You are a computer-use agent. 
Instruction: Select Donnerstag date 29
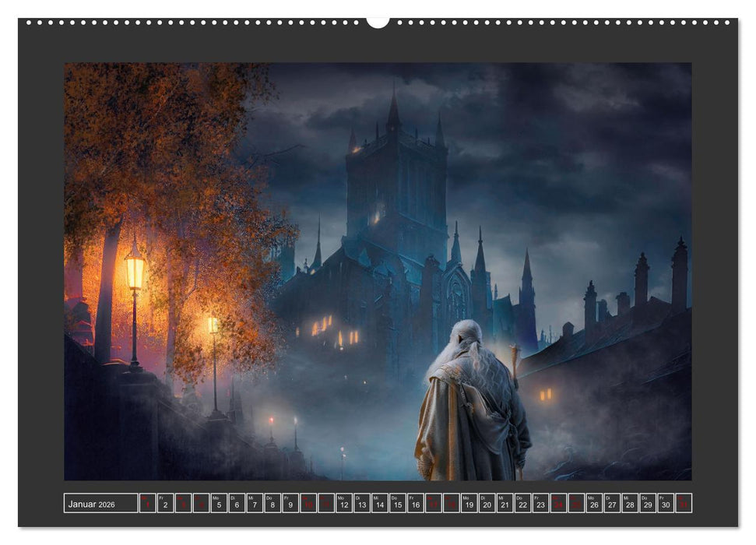click(x=648, y=503)
